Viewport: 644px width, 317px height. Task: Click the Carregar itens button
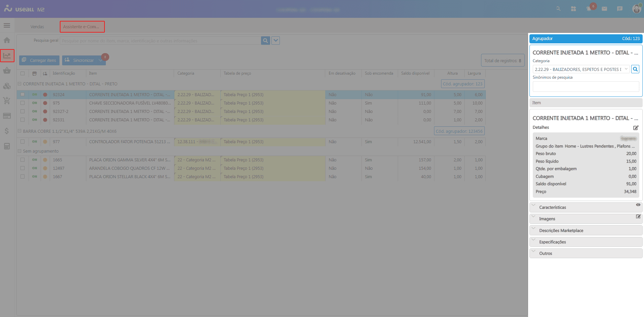click(39, 61)
